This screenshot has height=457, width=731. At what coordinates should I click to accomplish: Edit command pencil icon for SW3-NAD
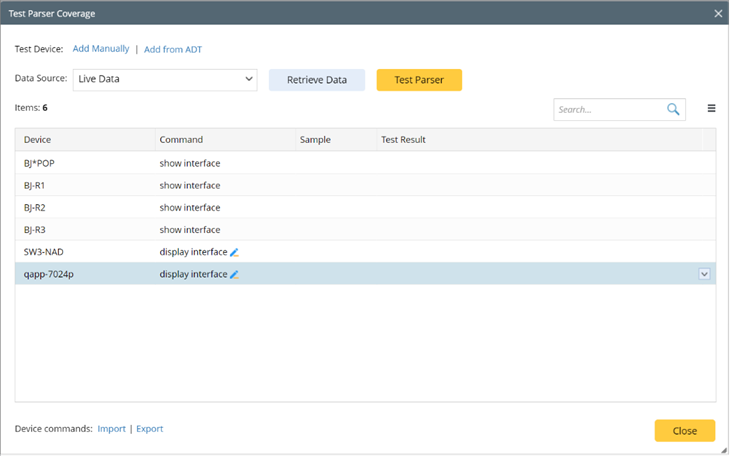pos(234,252)
